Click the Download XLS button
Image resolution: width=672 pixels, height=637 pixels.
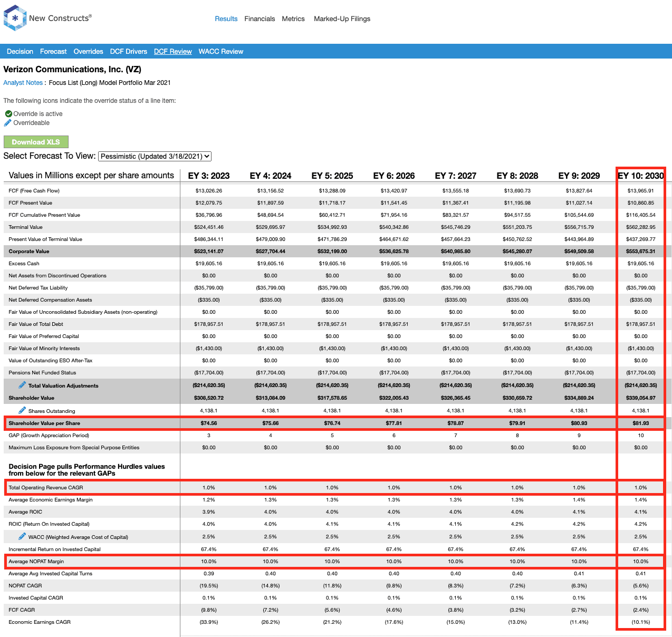(36, 142)
